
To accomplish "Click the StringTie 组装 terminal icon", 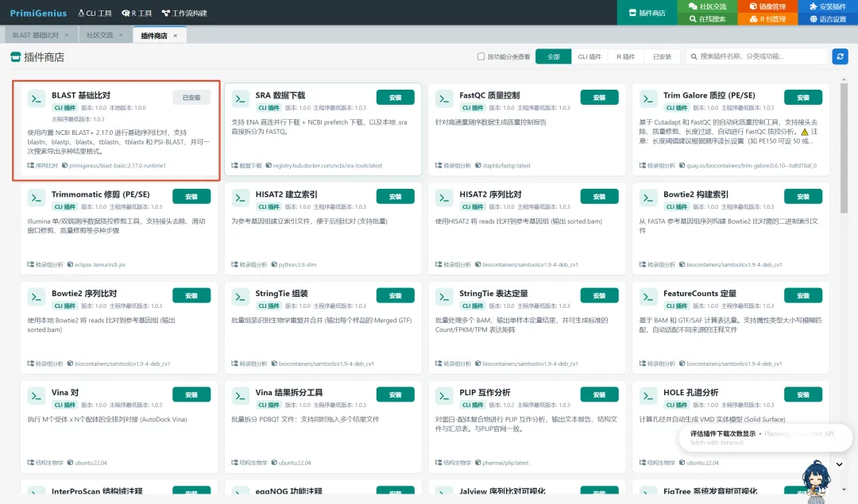I will (240, 297).
